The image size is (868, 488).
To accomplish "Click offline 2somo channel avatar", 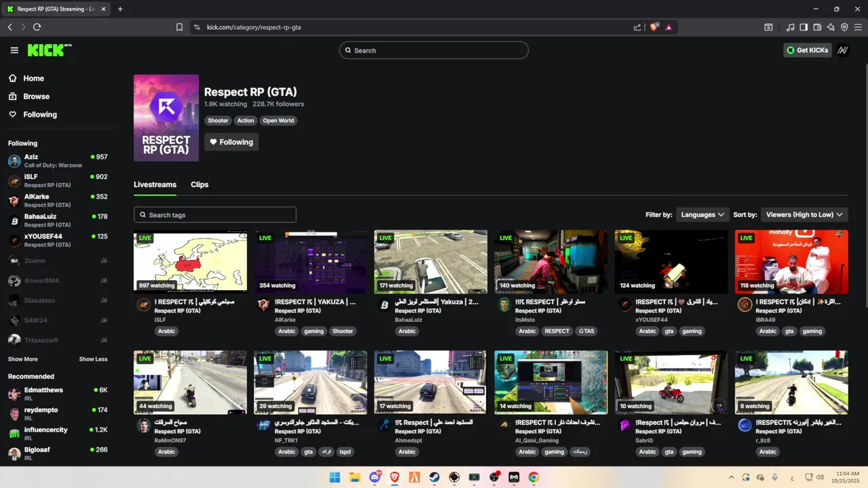I will coord(14,260).
